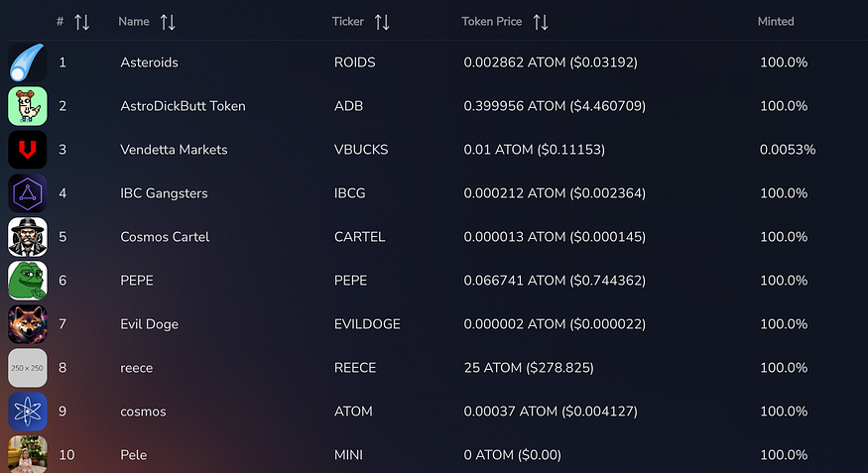Click the Asteroids comet token icon
This screenshot has width=868, height=473.
click(x=27, y=62)
